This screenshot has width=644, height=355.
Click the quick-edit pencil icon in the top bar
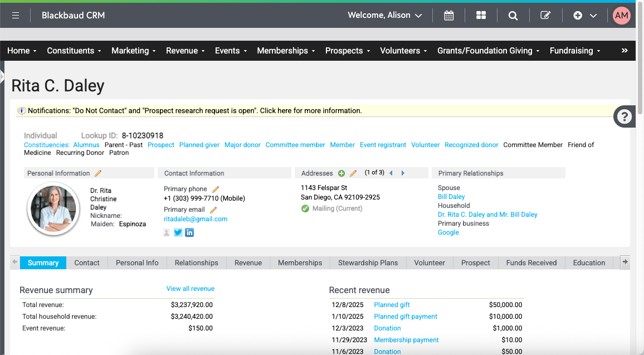pyautogui.click(x=545, y=15)
